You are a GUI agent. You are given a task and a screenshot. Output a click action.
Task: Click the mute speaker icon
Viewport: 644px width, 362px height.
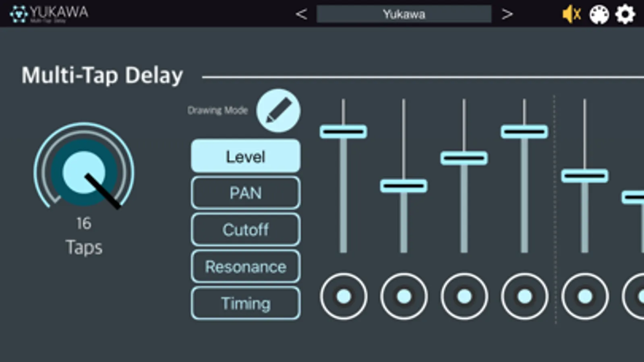click(x=572, y=14)
